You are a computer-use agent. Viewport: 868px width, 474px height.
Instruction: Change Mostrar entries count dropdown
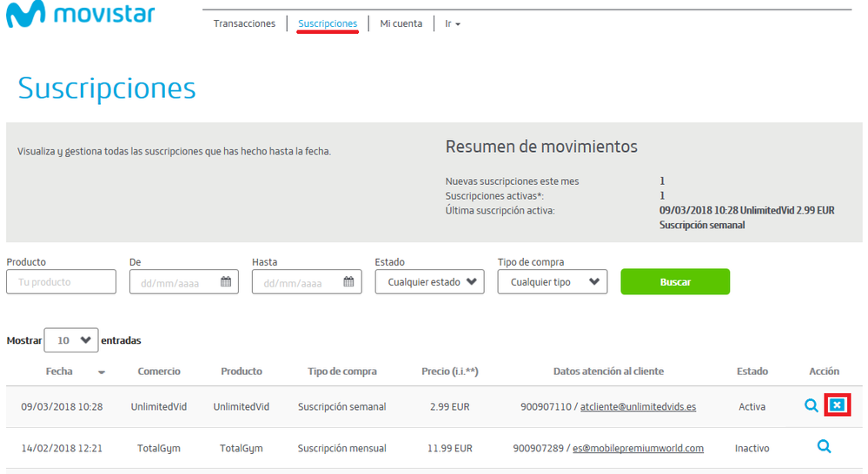click(71, 340)
